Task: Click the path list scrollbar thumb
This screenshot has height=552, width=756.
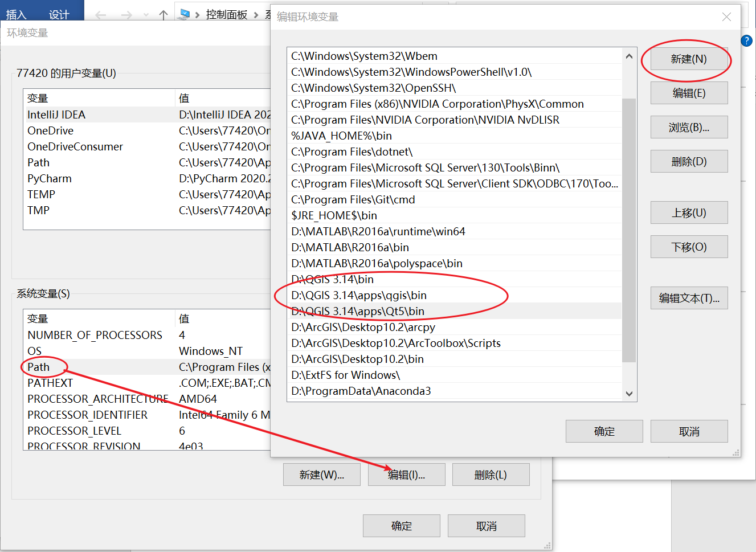Action: 629,230
